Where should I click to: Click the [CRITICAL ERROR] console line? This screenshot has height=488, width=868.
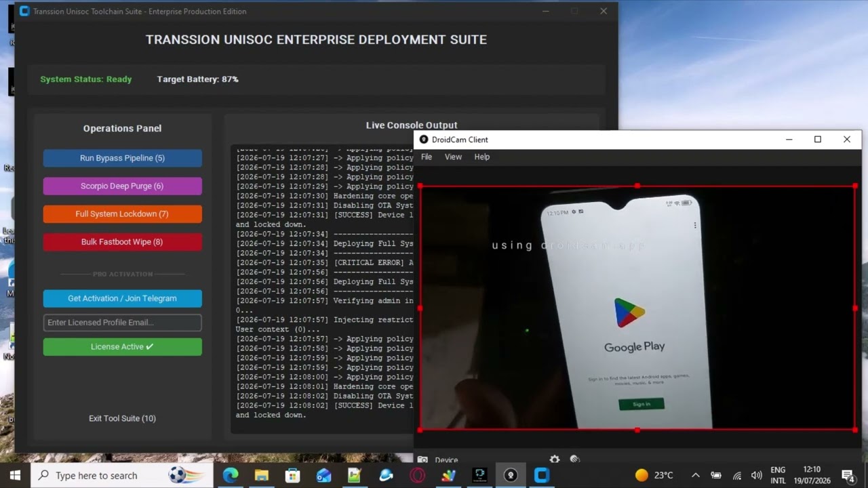(x=324, y=262)
